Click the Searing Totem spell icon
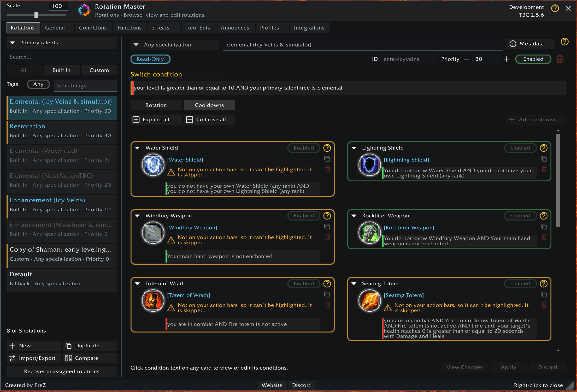 (x=369, y=301)
